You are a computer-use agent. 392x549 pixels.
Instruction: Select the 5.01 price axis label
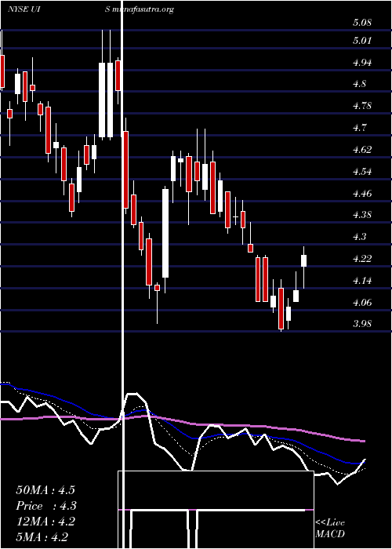362,41
